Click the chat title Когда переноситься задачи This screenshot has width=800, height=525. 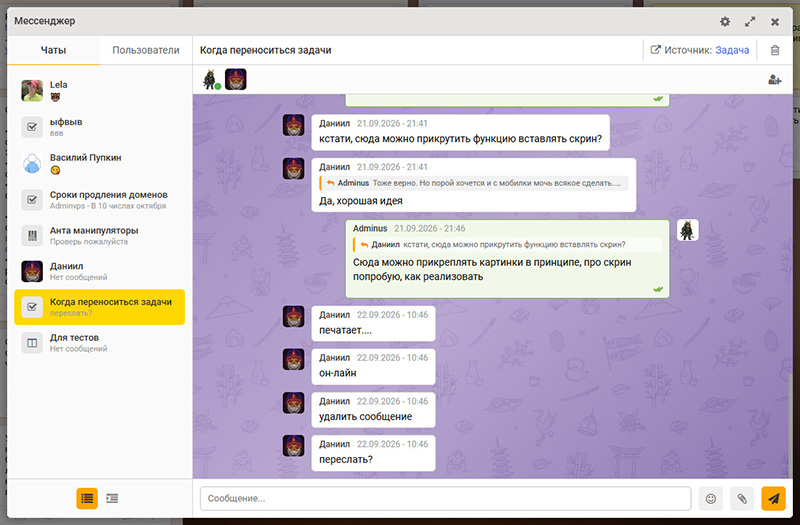(265, 50)
